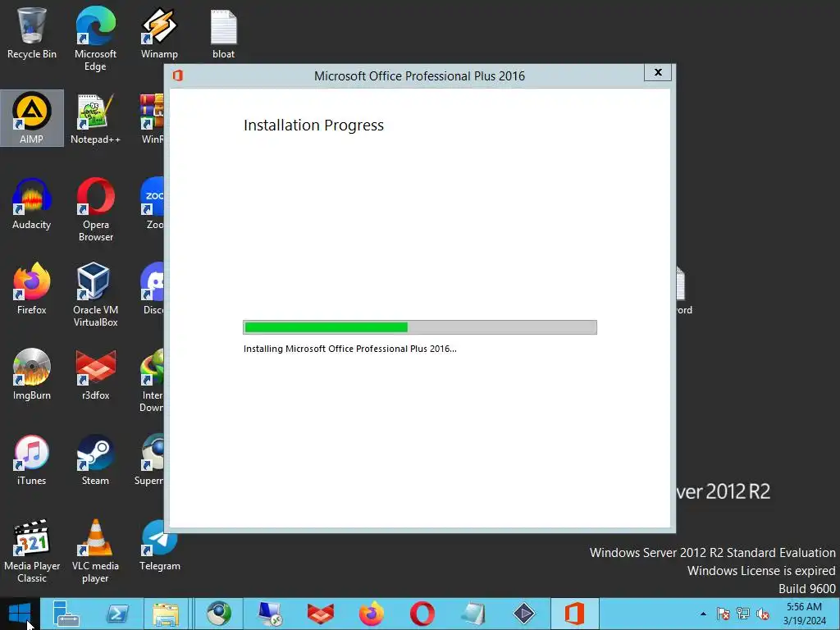The height and width of the screenshot is (630, 840).
Task: Click the diamond play-arrow taskbar icon
Action: click(x=524, y=614)
